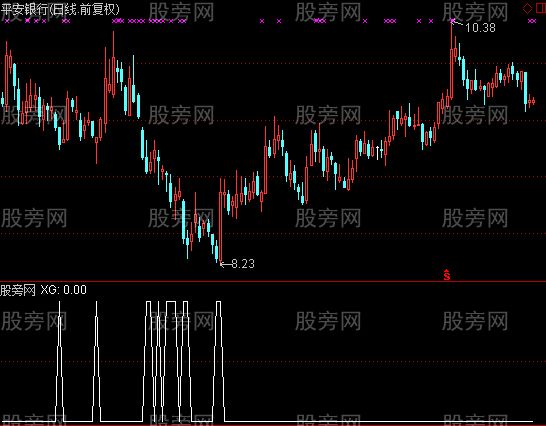Click the white up-arrow marker among the candles
This screenshot has height=426, width=546.
(x=377, y=153)
